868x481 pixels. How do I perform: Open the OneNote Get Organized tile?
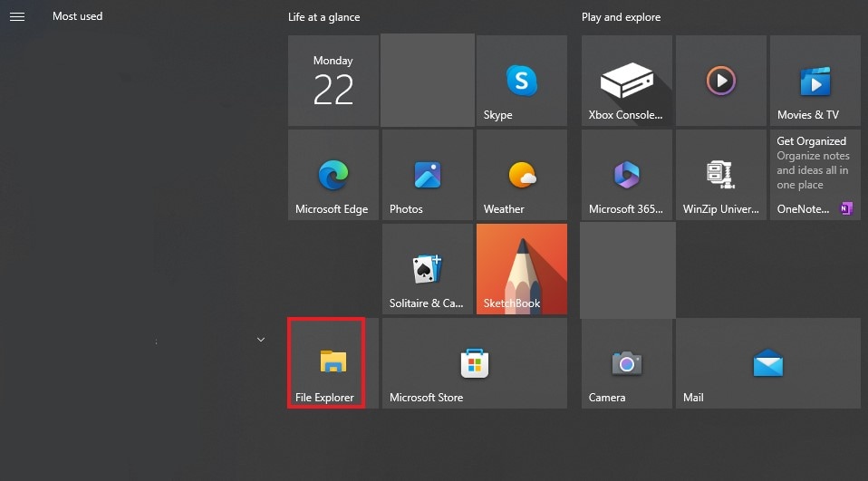815,175
